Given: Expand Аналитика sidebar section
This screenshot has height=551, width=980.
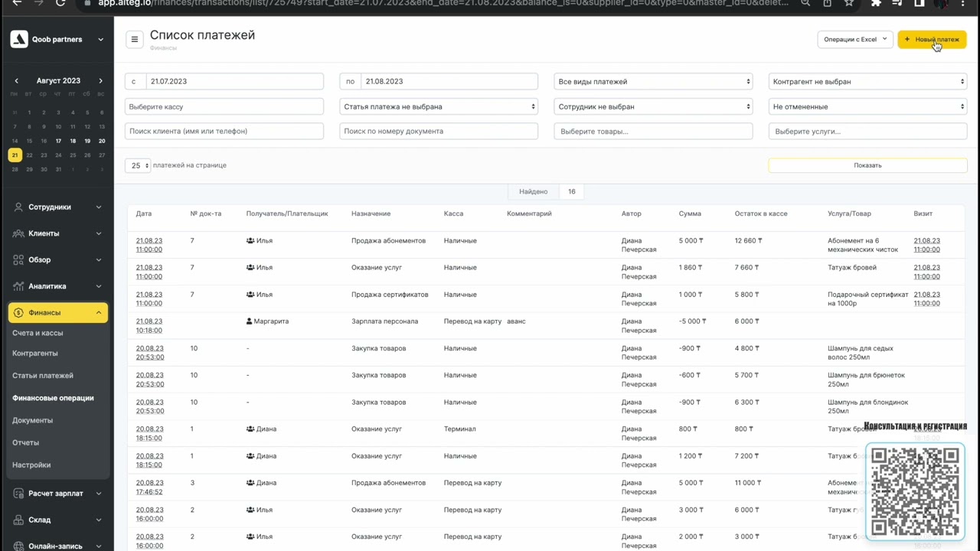Looking at the screenshot, I should click(x=57, y=286).
